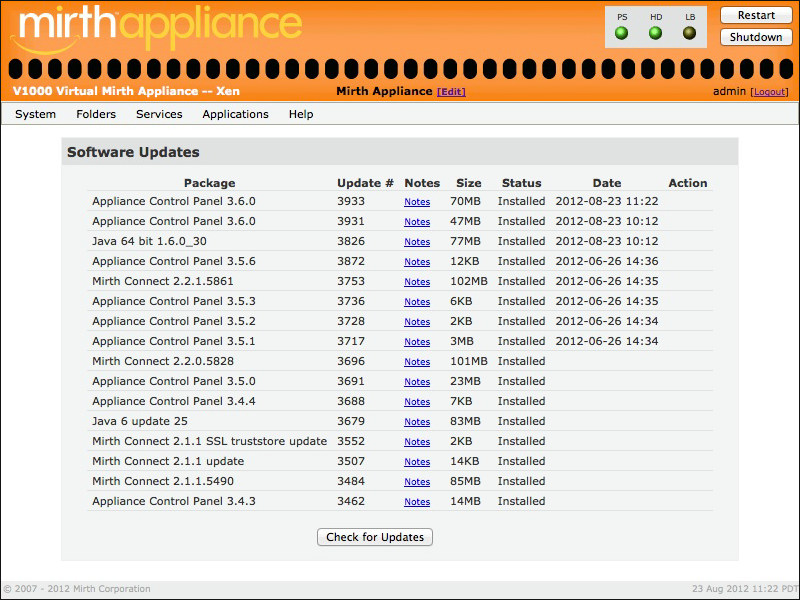View Notes for Mirth Connect 2.2.0.5828
This screenshot has width=800, height=600.
click(417, 361)
